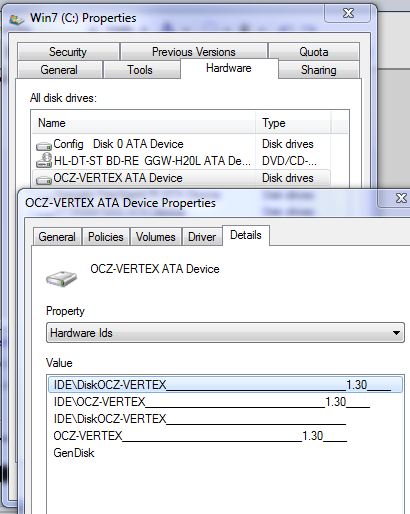410x514 pixels.
Task: Open the Quota tab
Action: (314, 52)
